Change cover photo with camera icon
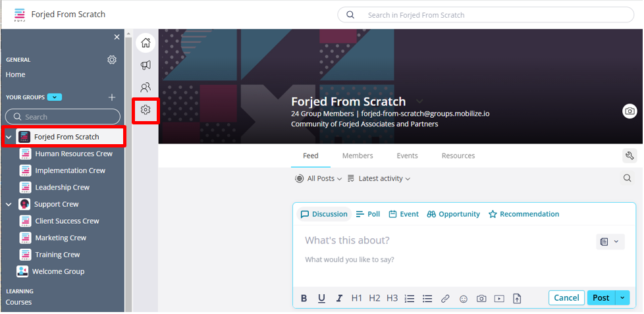The image size is (644, 314). click(630, 111)
